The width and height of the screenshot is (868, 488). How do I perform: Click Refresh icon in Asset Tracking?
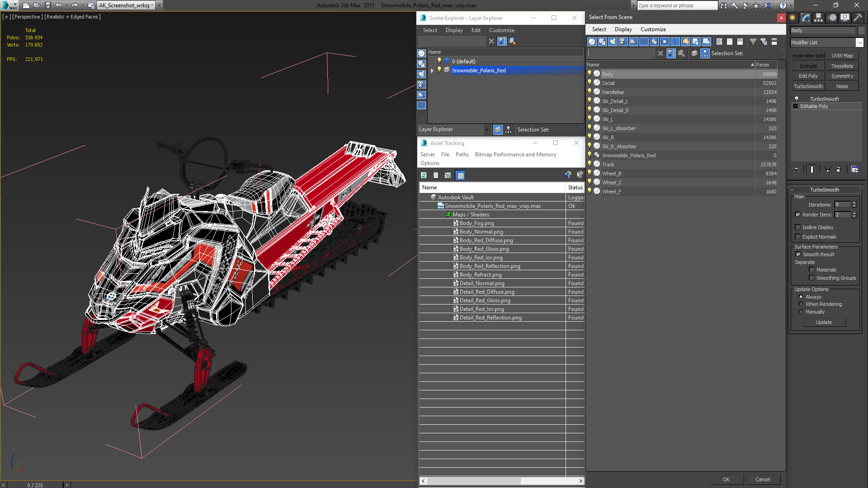[424, 175]
